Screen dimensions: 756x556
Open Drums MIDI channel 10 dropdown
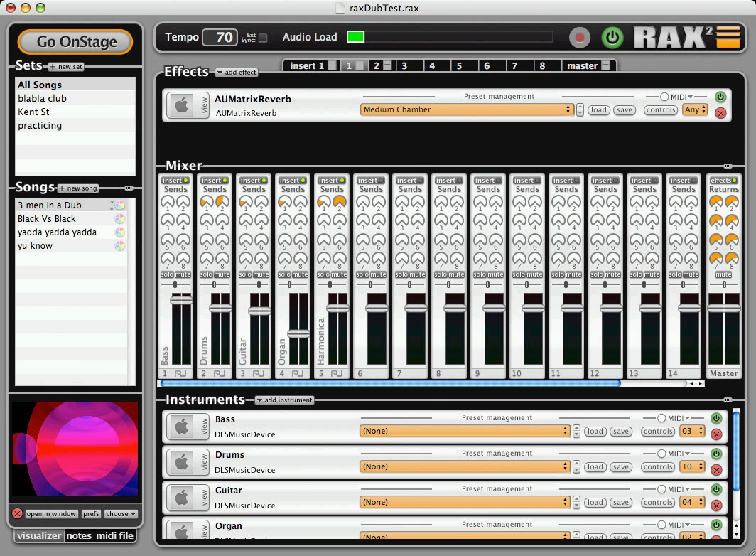pos(692,466)
